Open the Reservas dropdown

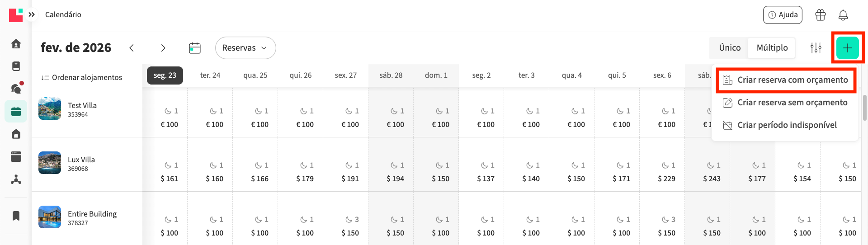click(245, 48)
